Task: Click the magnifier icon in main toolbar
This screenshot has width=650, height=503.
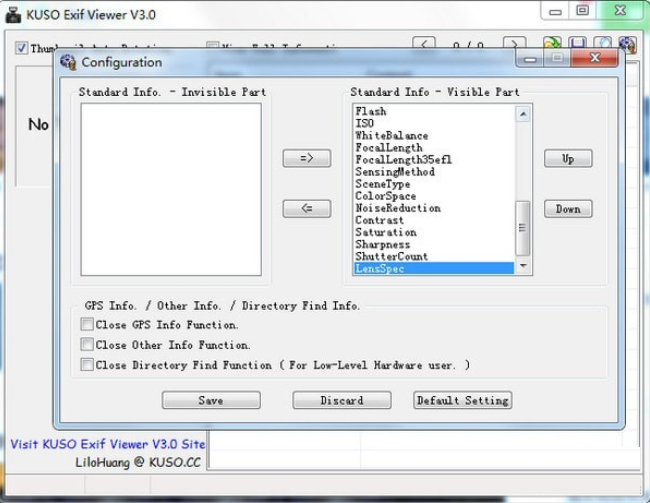Action: pyautogui.click(x=603, y=43)
